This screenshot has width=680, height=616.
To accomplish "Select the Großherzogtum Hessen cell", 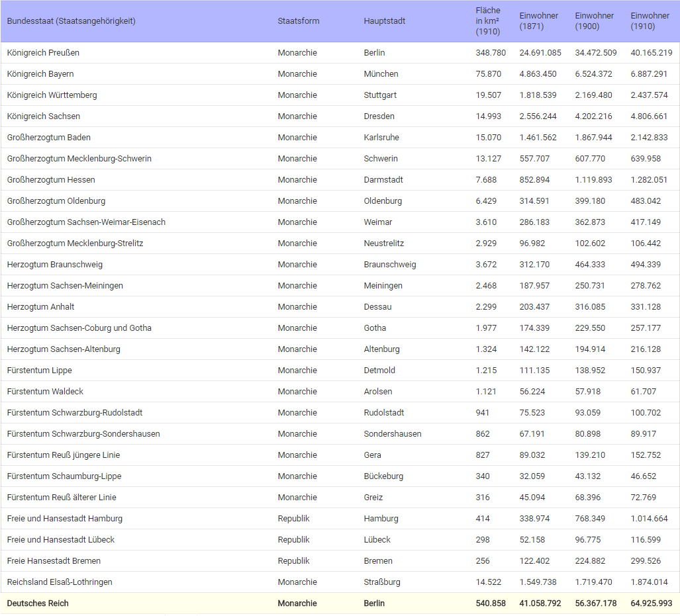I will point(51,179).
